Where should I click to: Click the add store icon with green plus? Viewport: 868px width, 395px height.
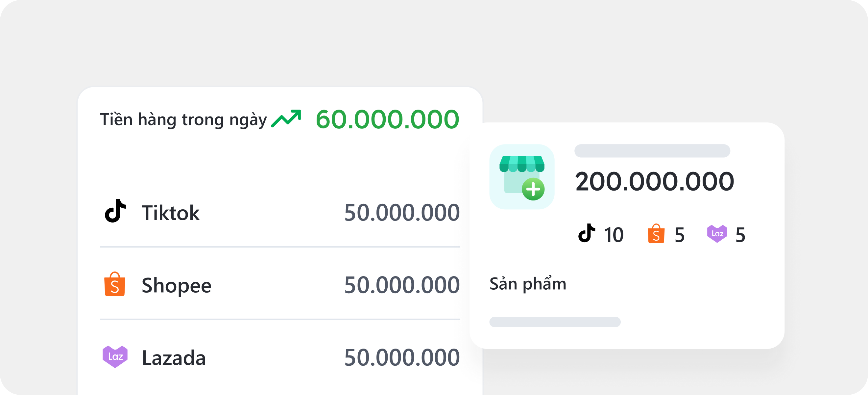(x=521, y=177)
